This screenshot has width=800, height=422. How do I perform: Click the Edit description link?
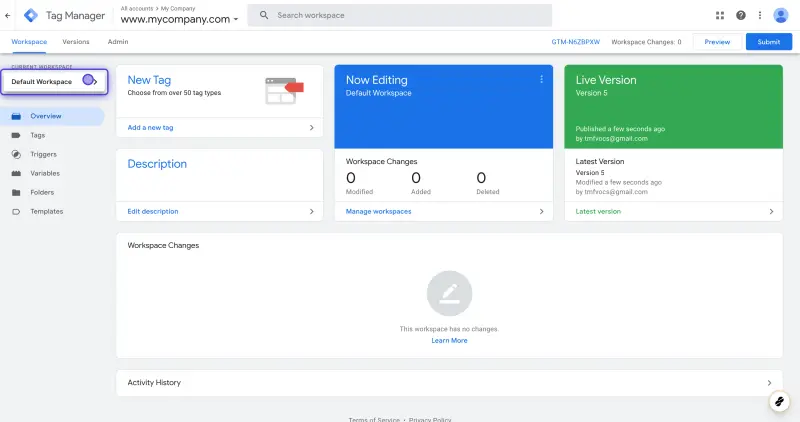pyautogui.click(x=153, y=211)
